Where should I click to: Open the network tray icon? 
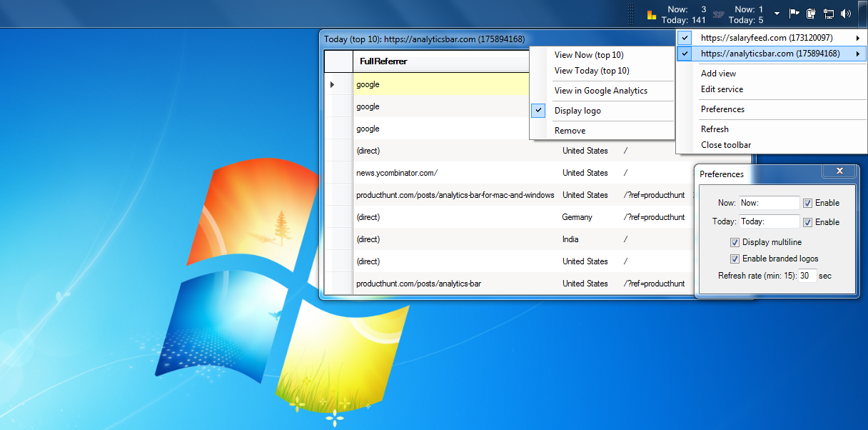829,14
